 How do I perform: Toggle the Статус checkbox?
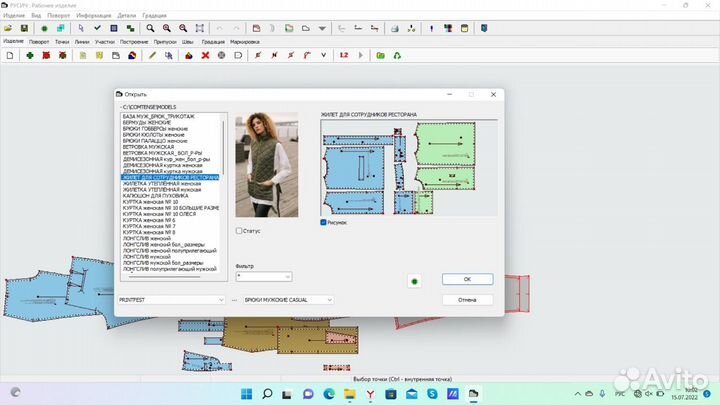pyautogui.click(x=239, y=231)
